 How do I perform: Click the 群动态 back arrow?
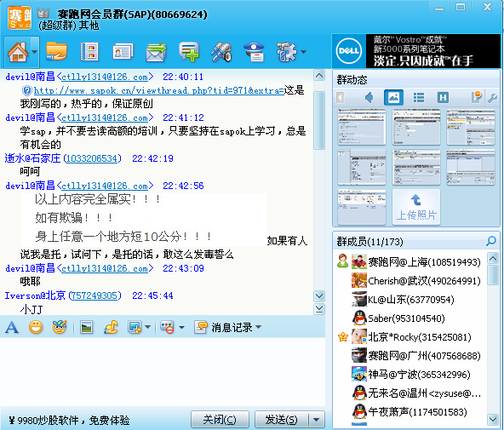[340, 97]
